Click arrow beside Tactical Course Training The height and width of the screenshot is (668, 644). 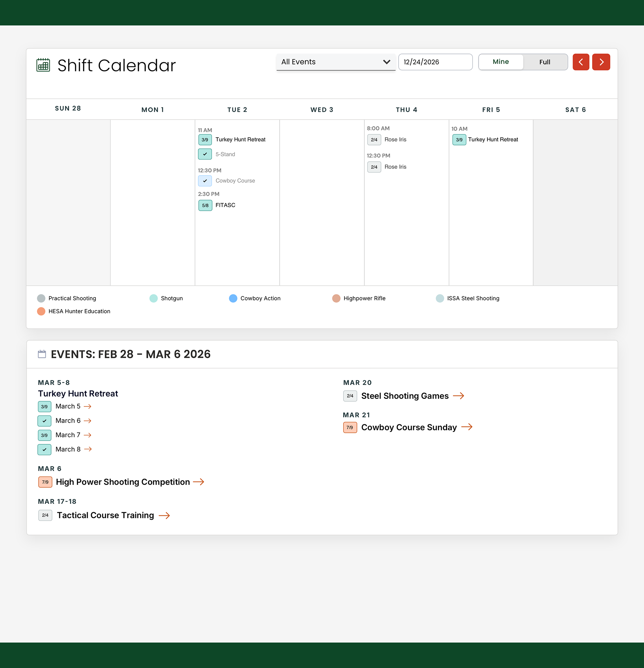click(164, 515)
